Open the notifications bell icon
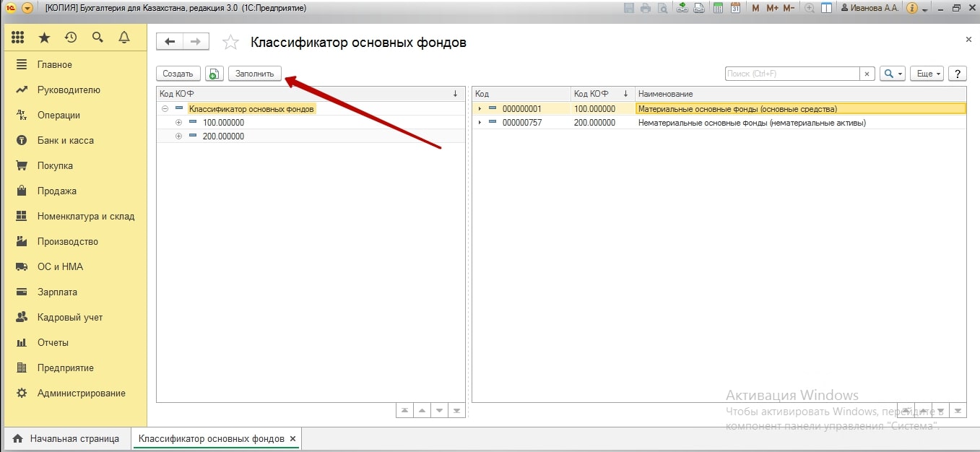Image resolution: width=980 pixels, height=452 pixels. click(x=124, y=38)
